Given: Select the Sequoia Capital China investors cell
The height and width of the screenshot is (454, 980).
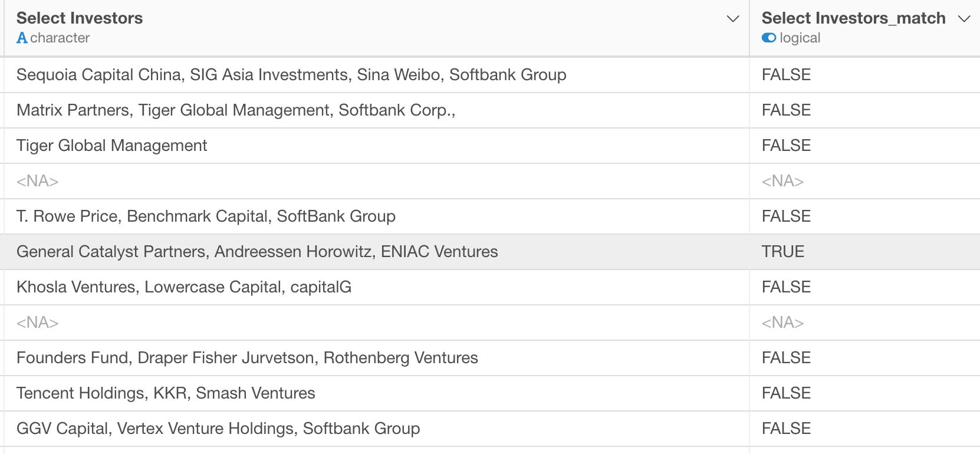Looking at the screenshot, I should click(x=376, y=75).
